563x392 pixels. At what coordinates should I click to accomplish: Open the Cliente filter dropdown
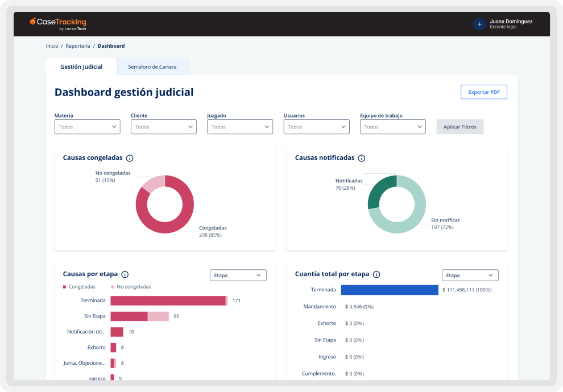(163, 126)
